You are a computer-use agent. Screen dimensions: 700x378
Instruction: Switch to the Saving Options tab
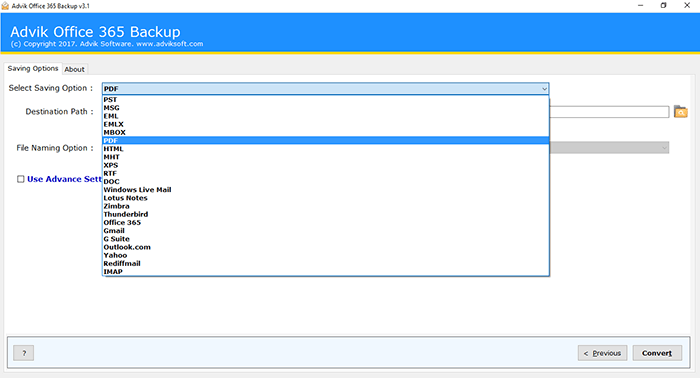(x=33, y=68)
